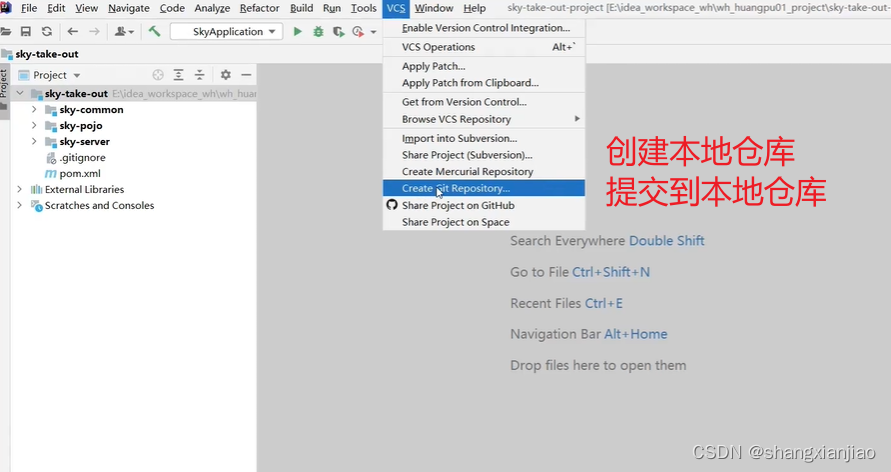Close the open VCS menu

(396, 8)
